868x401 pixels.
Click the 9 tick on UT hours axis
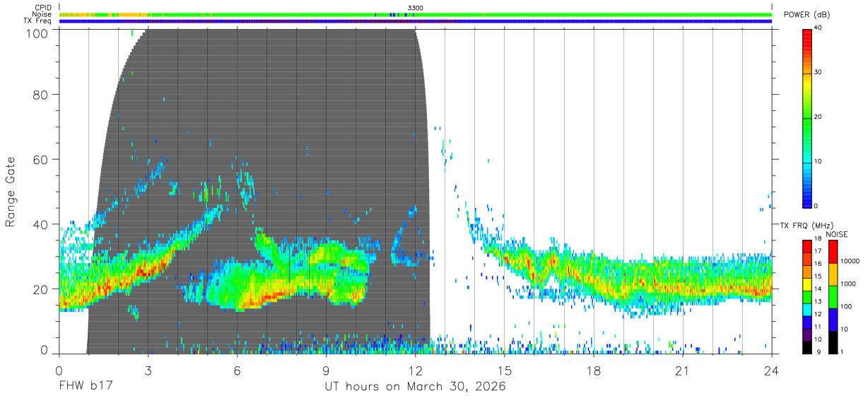point(326,371)
